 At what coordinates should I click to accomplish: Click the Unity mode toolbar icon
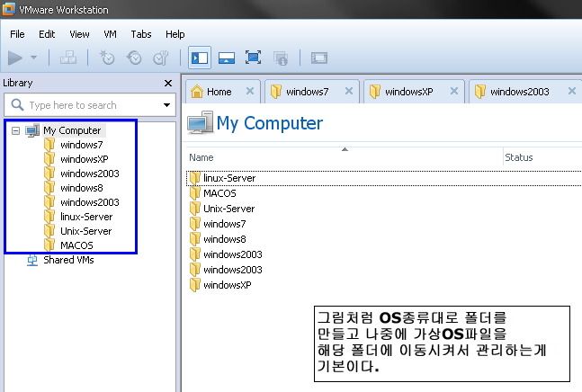click(281, 58)
